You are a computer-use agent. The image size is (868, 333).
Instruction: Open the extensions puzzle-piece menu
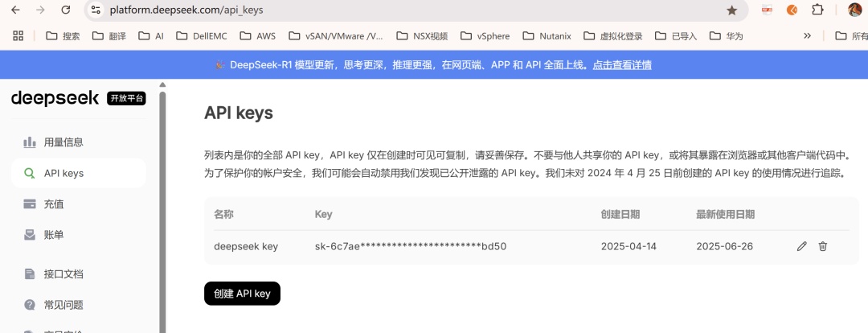817,10
